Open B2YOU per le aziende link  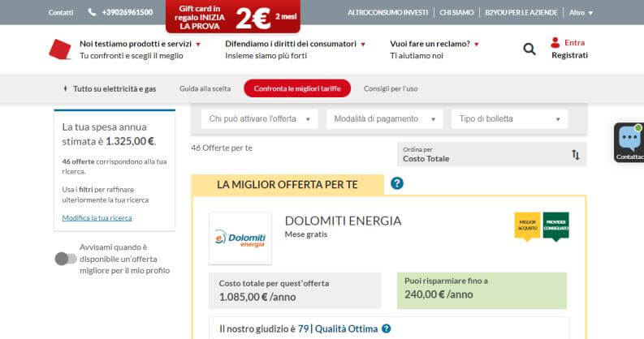[521, 13]
